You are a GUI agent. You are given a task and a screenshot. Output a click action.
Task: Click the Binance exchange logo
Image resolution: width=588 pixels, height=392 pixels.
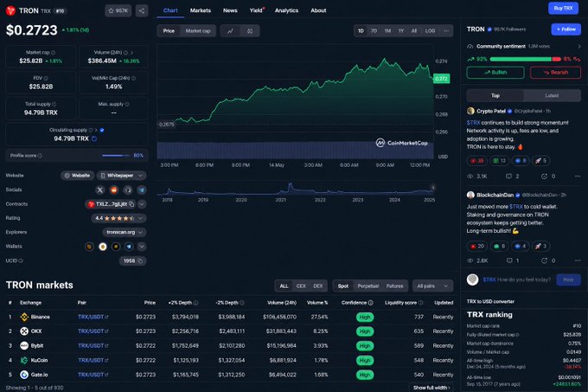[x=24, y=317]
